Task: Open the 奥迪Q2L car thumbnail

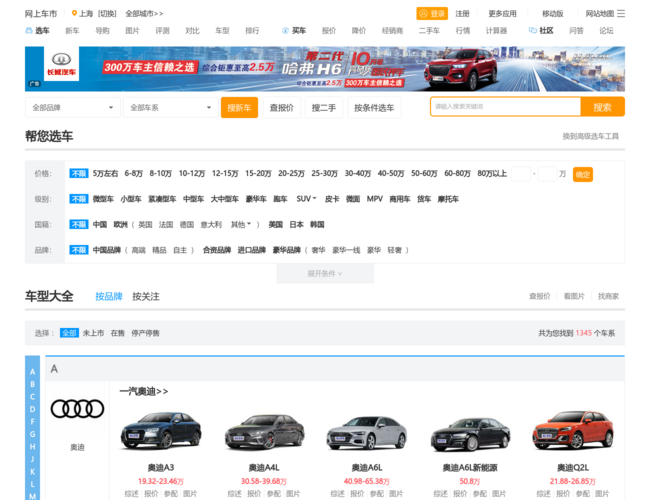Action: (573, 430)
